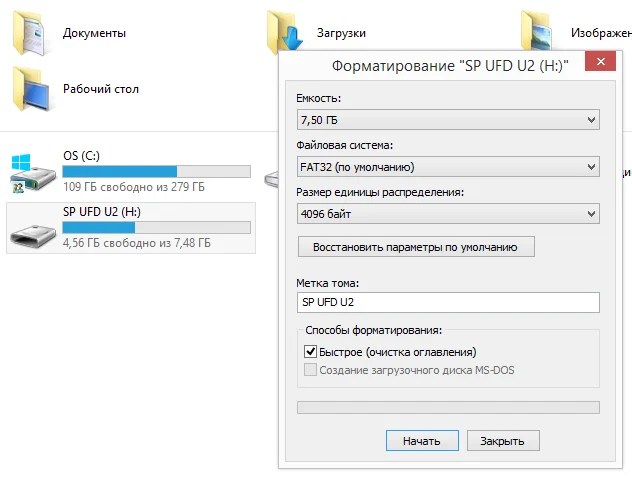Start formatting with the Начать button
Image resolution: width=632 pixels, height=489 pixels.
click(422, 441)
